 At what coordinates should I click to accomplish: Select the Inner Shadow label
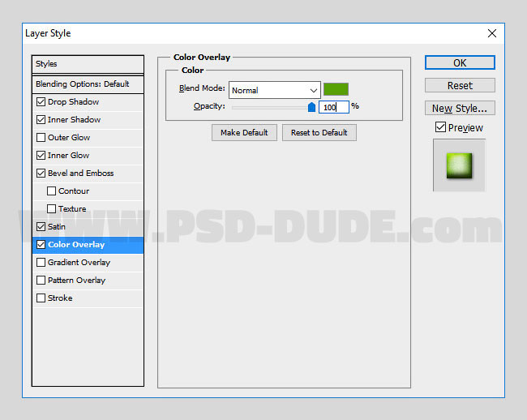pos(74,120)
